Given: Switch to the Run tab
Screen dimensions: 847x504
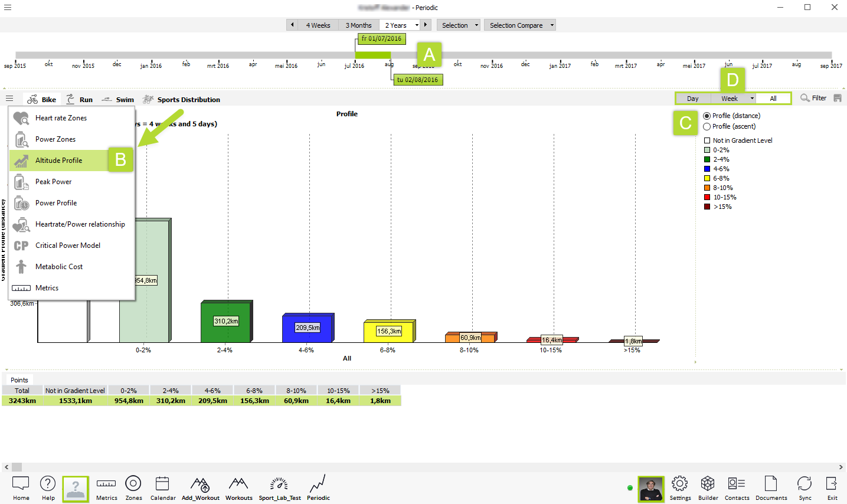Looking at the screenshot, I should tap(79, 100).
